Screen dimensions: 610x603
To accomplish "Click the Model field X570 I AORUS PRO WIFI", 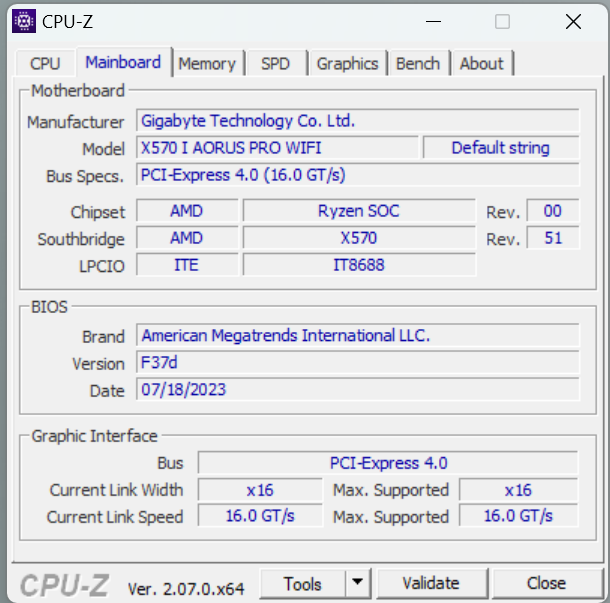I will pos(277,147).
